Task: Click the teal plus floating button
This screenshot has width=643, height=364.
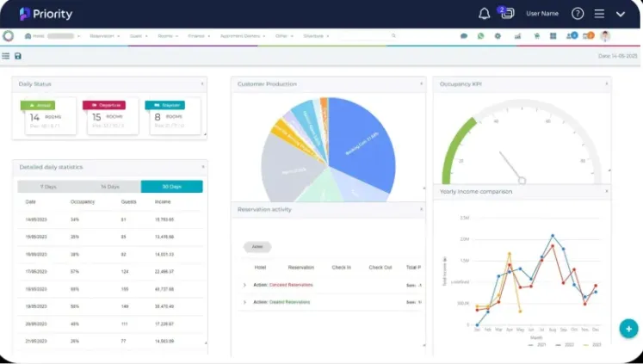Action: click(628, 329)
